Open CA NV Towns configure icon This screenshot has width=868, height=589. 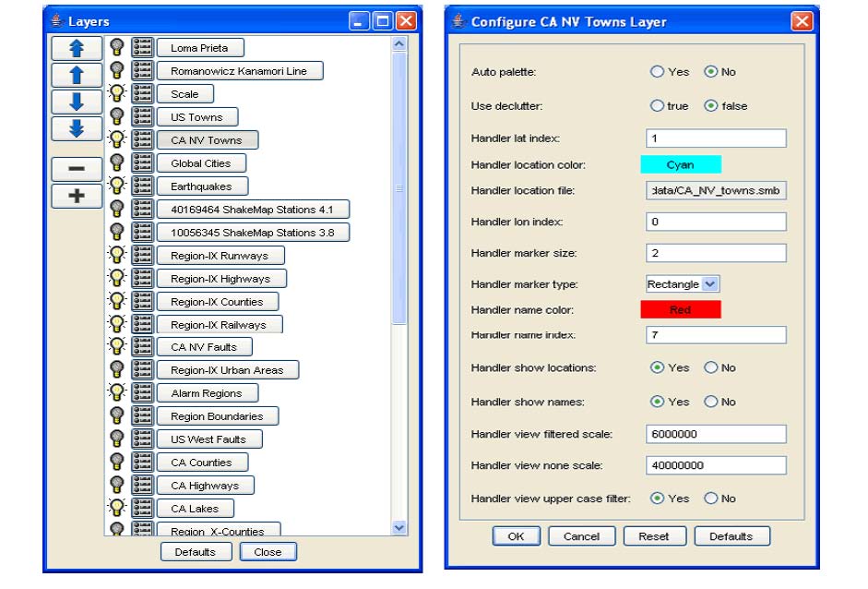(x=142, y=139)
